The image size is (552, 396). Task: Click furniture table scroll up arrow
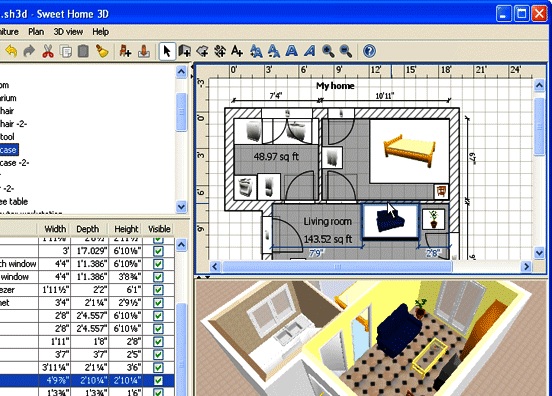(181, 244)
